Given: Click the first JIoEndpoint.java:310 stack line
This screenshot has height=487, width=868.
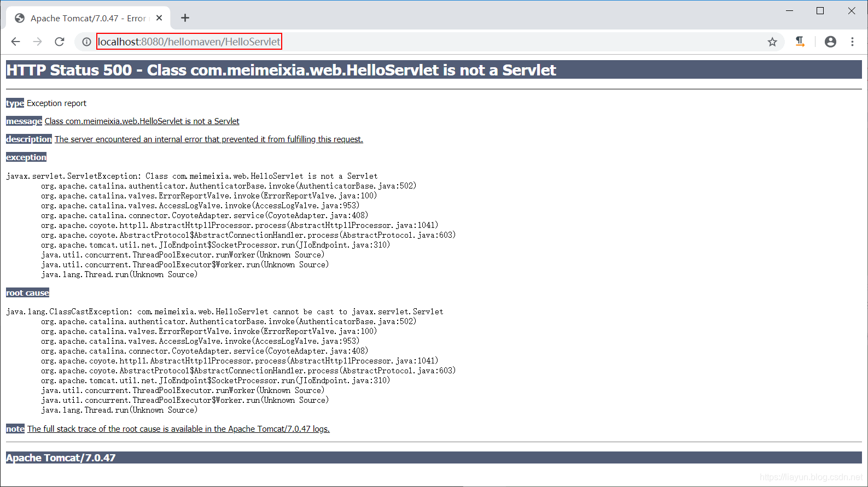Looking at the screenshot, I should click(x=215, y=245).
